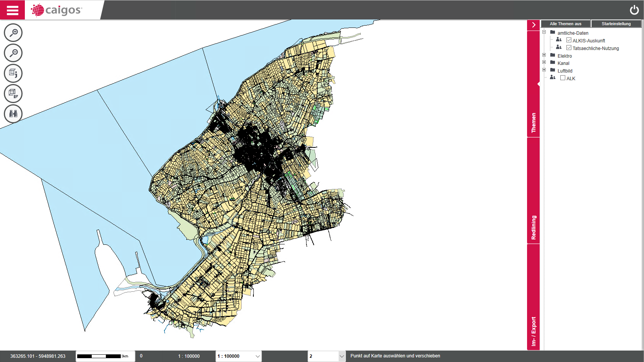
Task: Collapse side panel with arrow icon
Action: point(534,25)
